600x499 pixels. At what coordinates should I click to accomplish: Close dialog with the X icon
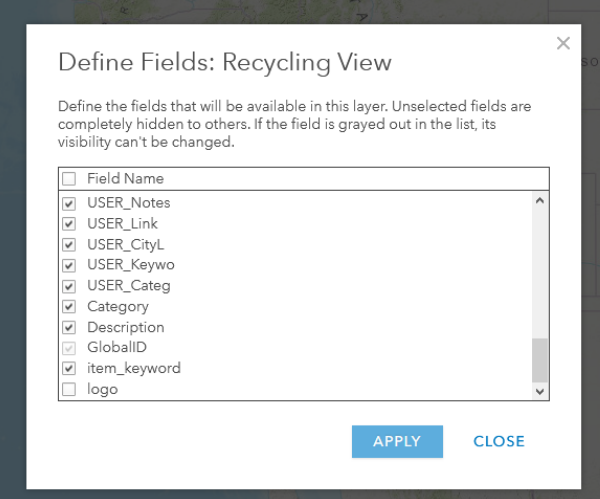tap(563, 43)
